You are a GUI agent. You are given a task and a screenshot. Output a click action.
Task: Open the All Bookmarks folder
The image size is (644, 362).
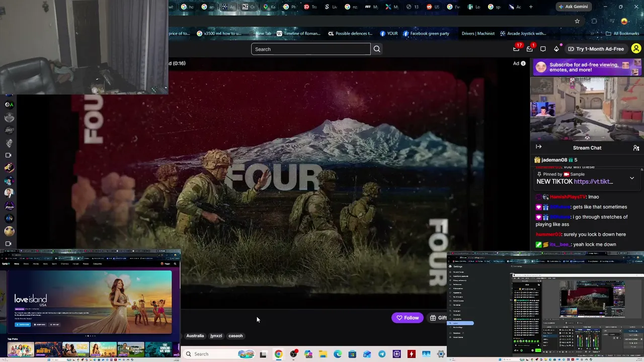coord(622,34)
